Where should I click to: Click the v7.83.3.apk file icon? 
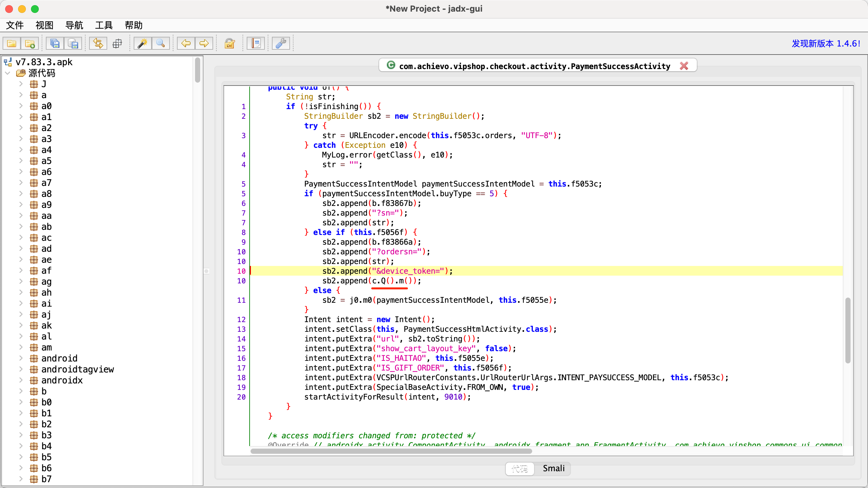click(x=8, y=62)
